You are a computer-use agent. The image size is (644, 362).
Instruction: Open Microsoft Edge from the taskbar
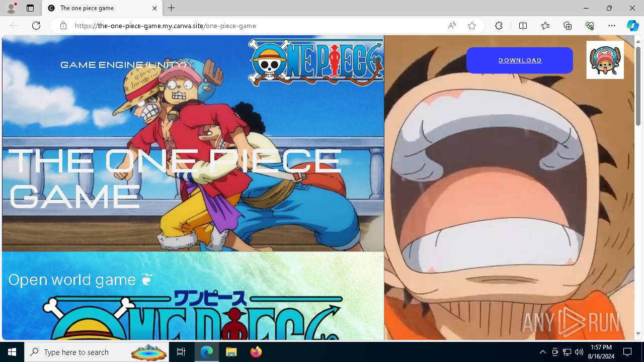(x=207, y=352)
